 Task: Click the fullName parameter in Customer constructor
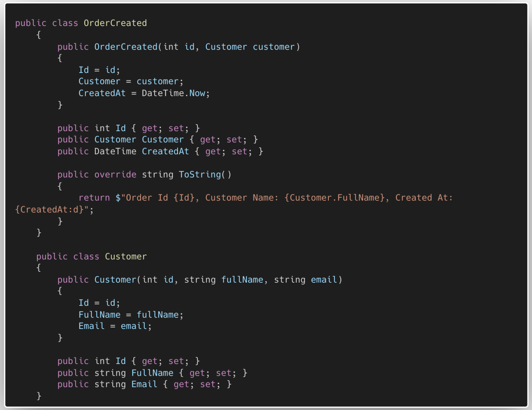click(242, 280)
